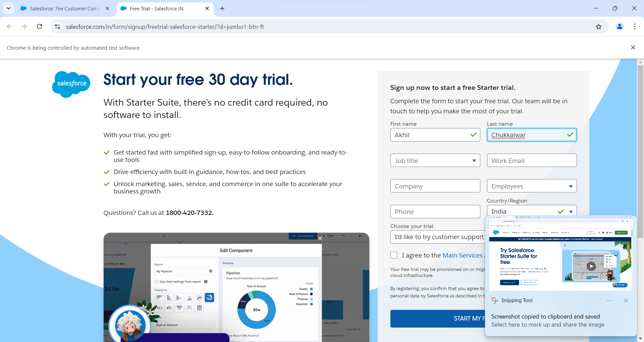Click the Salesforce cloud logo
This screenshot has width=644, height=342.
(71, 84)
